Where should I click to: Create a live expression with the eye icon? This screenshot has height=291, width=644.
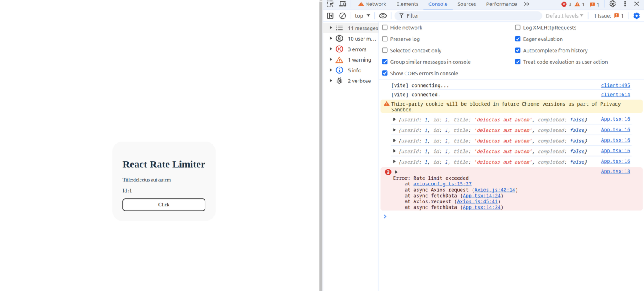(x=383, y=15)
